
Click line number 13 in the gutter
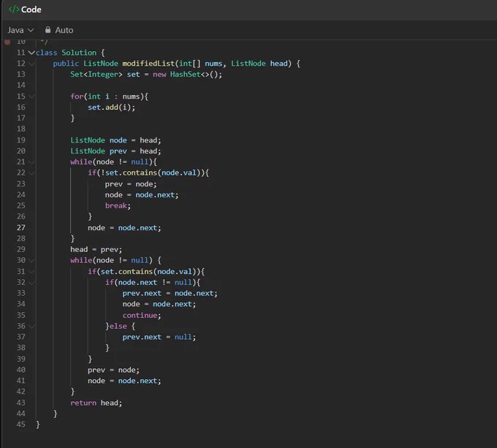click(21, 74)
